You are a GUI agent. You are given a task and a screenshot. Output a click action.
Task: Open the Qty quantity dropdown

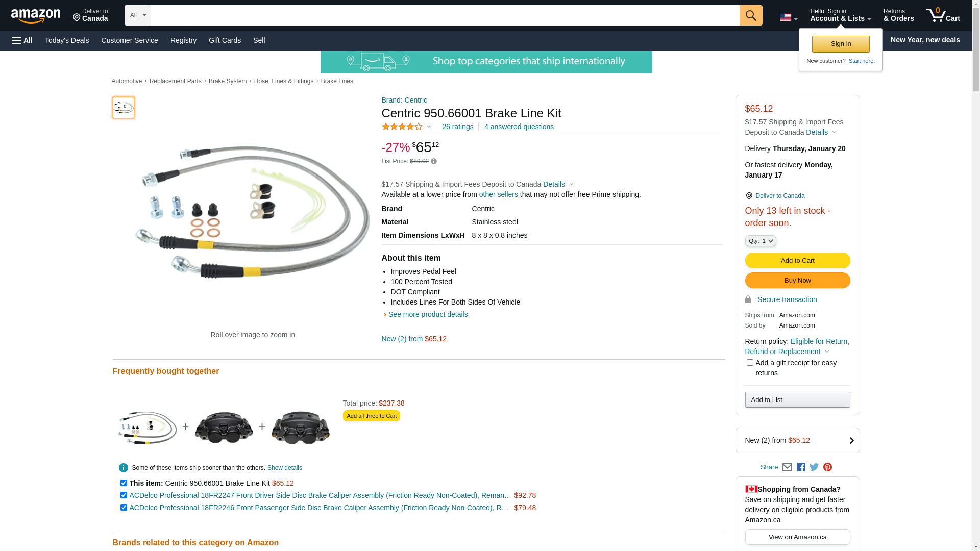pyautogui.click(x=760, y=241)
